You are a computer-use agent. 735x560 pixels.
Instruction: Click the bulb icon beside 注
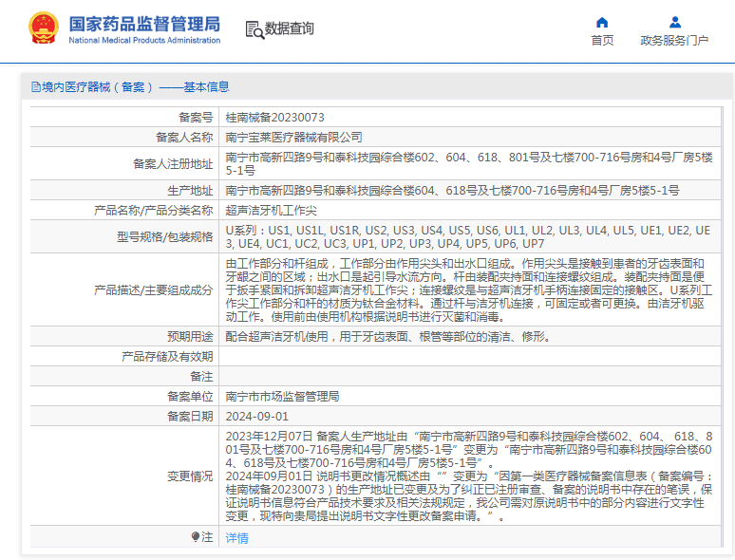(x=196, y=536)
